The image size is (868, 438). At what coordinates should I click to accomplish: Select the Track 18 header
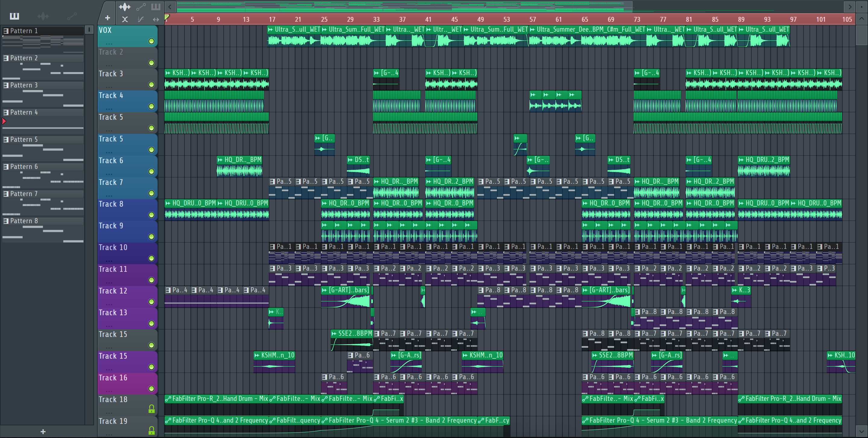pos(127,406)
